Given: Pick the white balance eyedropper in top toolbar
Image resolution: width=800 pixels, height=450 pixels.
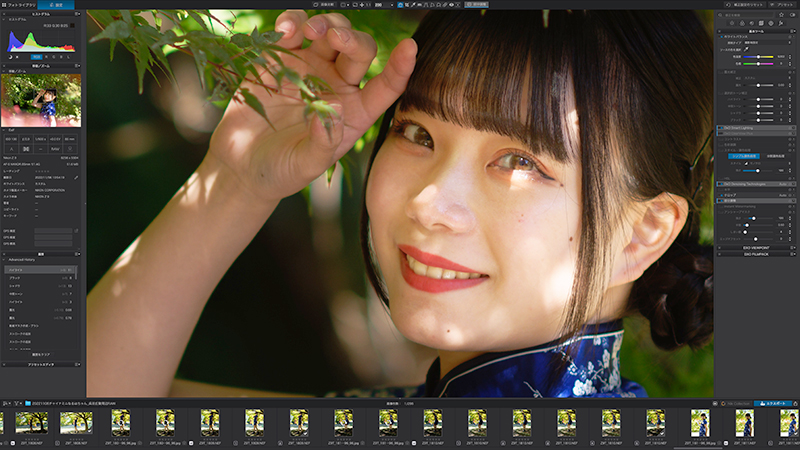Looking at the screenshot, I should 413,5.
